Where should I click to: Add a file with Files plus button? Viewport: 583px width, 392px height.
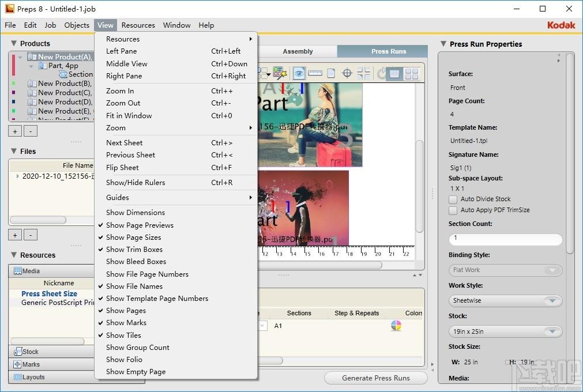[x=15, y=235]
